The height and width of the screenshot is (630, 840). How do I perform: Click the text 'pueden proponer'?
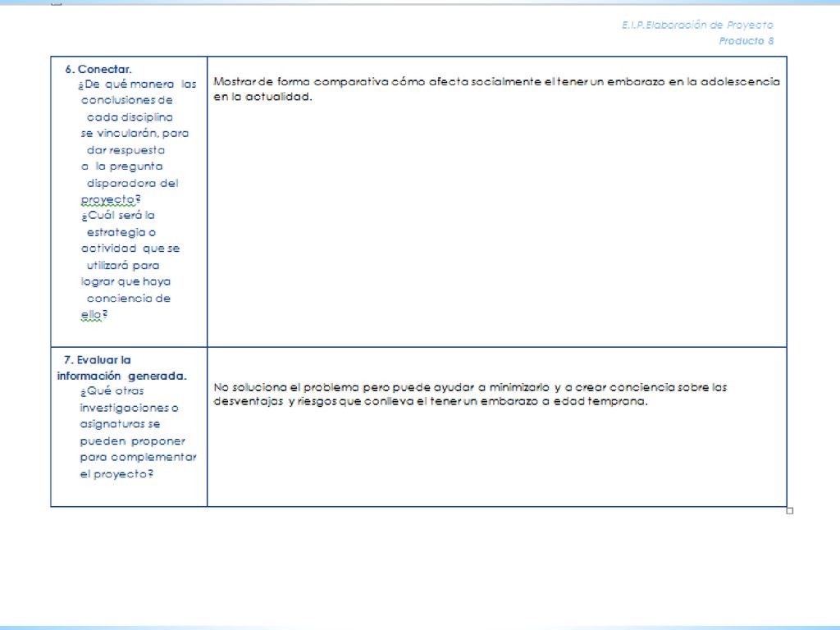tap(132, 441)
